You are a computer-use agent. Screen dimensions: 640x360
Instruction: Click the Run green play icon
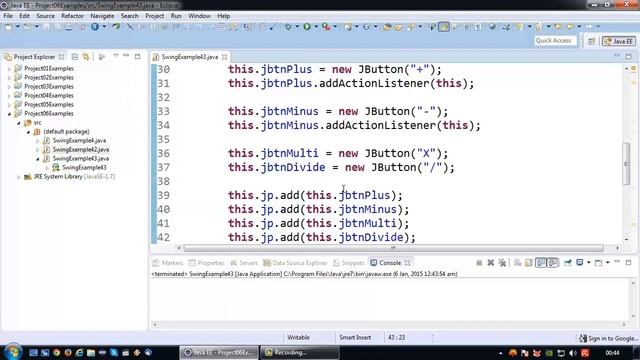[x=307, y=27]
